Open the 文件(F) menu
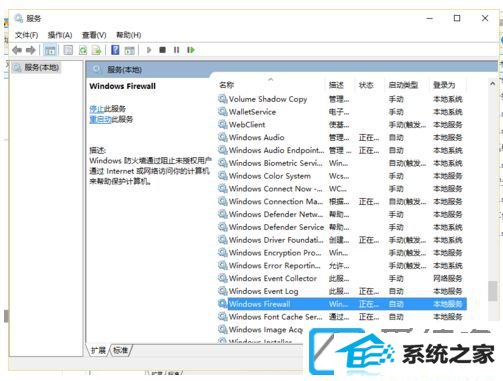This screenshot has height=381, width=503. click(26, 35)
